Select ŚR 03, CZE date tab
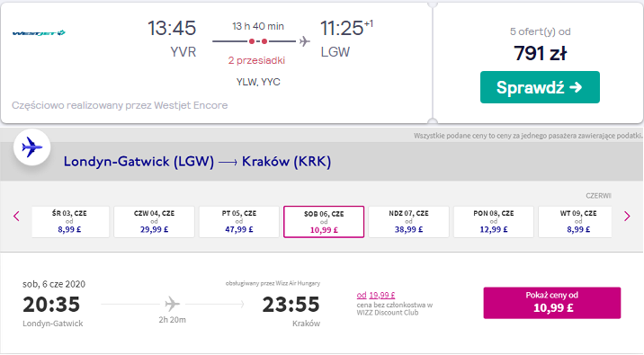Image resolution: width=644 pixels, height=355 pixels. point(70,222)
